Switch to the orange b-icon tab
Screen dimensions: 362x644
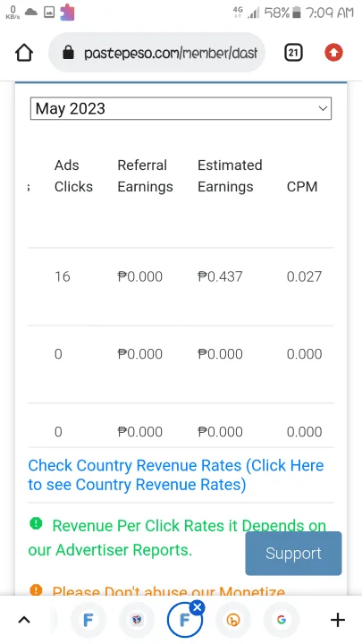point(233,620)
